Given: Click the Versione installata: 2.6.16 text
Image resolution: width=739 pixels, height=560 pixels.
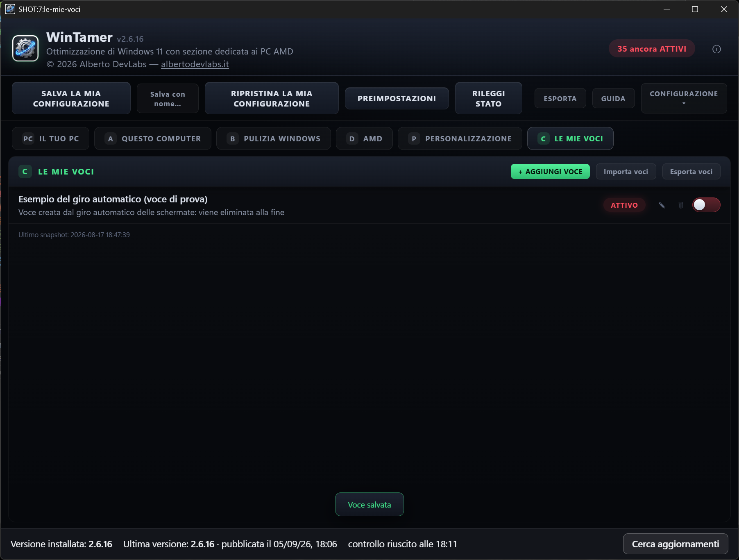Looking at the screenshot, I should pyautogui.click(x=61, y=544).
